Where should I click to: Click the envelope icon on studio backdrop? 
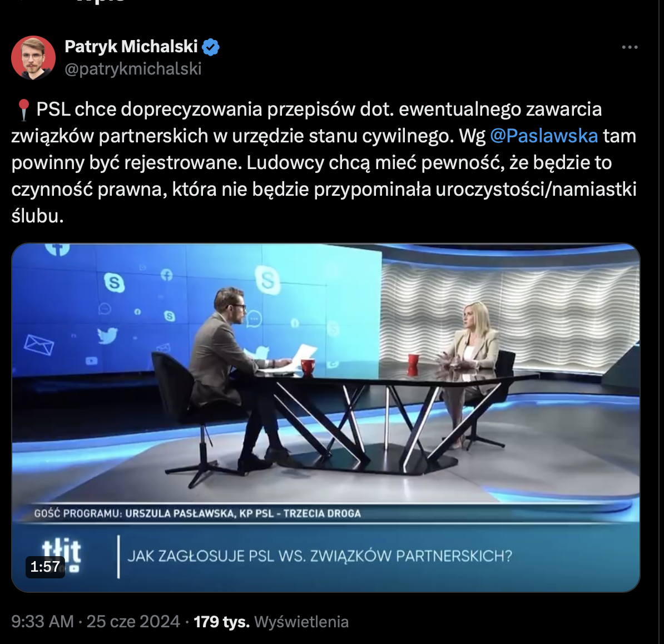38,345
